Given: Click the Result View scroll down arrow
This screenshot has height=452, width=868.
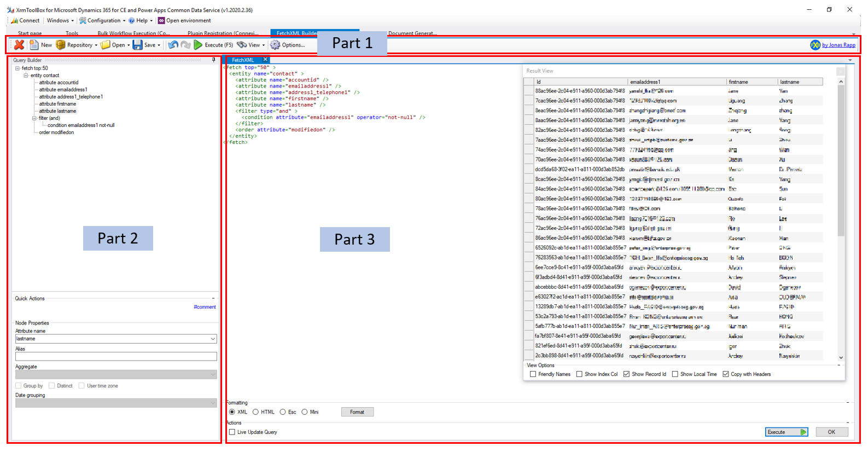Looking at the screenshot, I should pos(841,357).
